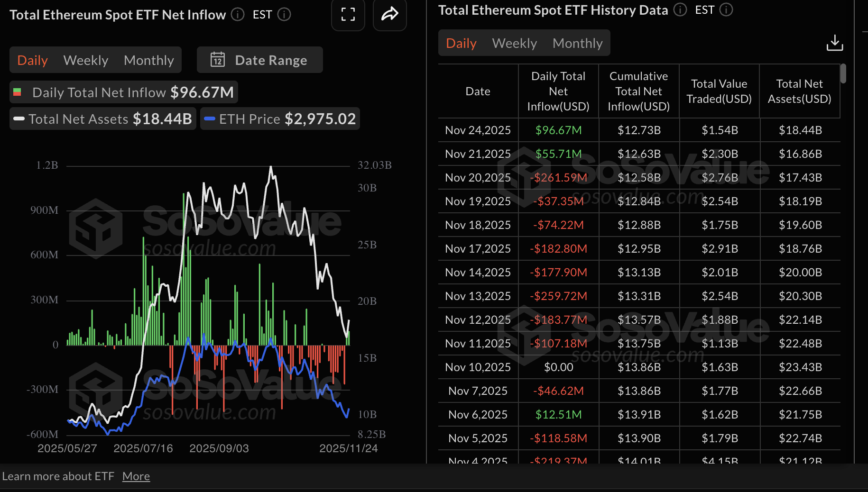Click the calendar icon inside Date Range
Screen dimensions: 868x492
click(x=217, y=60)
